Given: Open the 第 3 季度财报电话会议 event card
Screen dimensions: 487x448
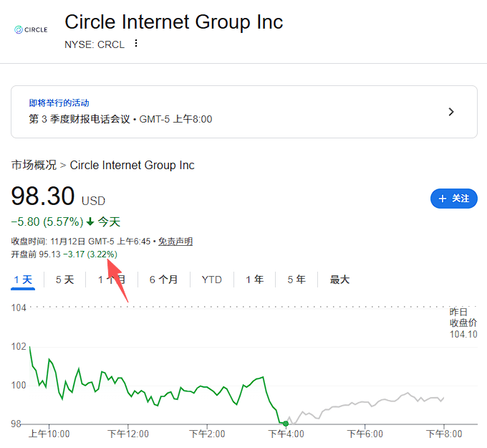Looking at the screenshot, I should pyautogui.click(x=243, y=112).
